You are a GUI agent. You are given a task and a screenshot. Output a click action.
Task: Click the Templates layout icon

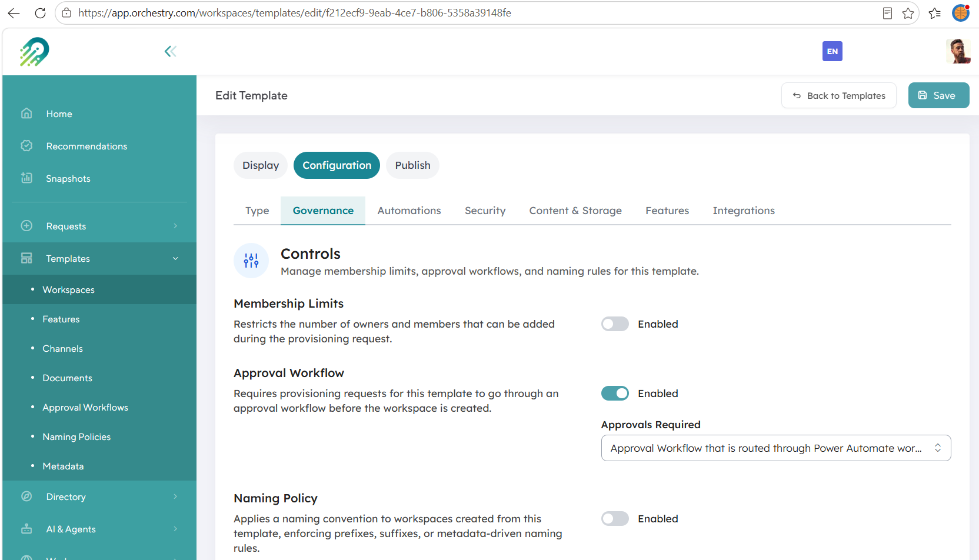click(x=26, y=258)
